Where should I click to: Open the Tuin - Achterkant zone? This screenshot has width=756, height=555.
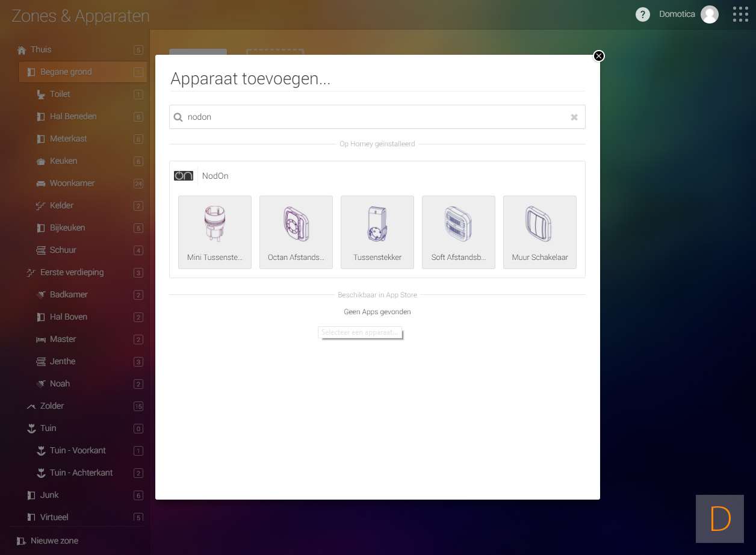tap(81, 473)
